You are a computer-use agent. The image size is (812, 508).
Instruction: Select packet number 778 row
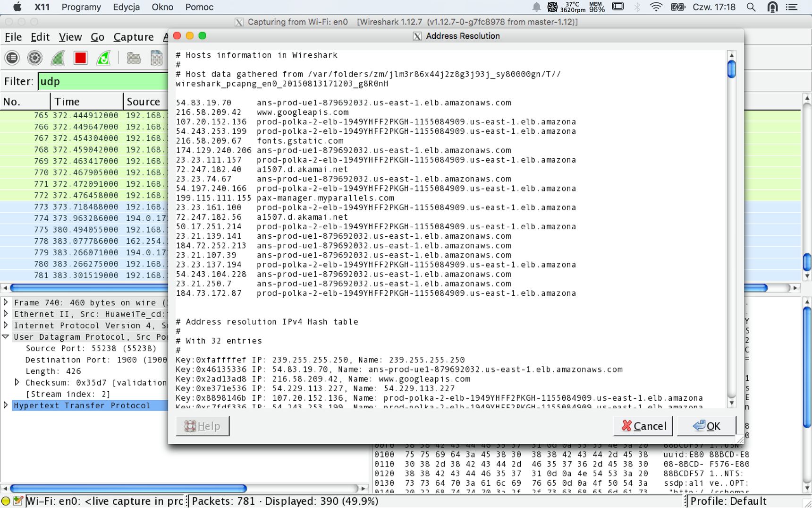point(84,241)
